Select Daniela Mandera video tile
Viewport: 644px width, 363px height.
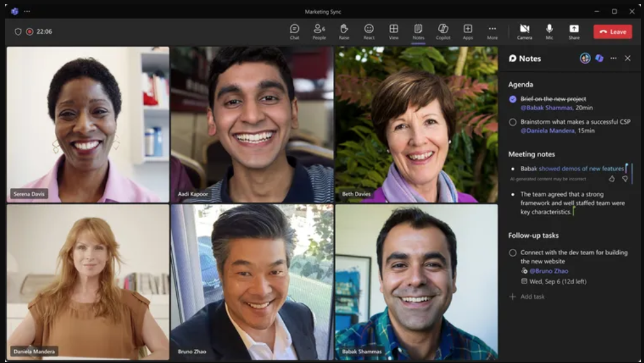[x=88, y=282]
